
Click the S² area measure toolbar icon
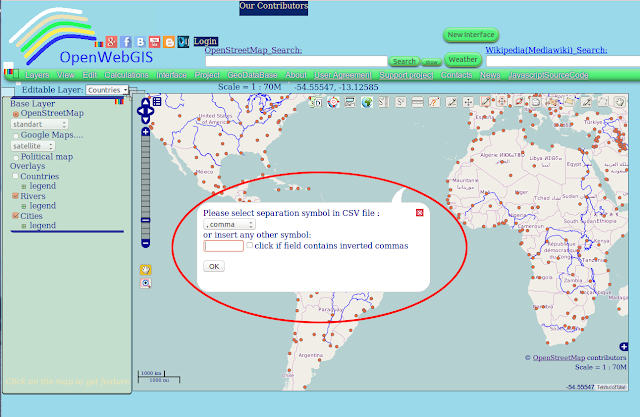point(401,102)
